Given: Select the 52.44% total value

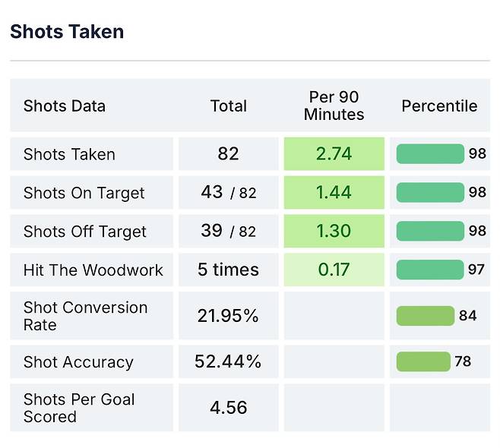Looking at the screenshot, I should click(228, 362).
